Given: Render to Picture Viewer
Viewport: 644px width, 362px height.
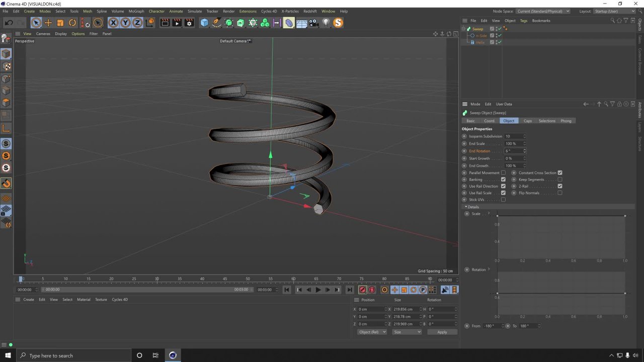Looking at the screenshot, I should 177,23.
